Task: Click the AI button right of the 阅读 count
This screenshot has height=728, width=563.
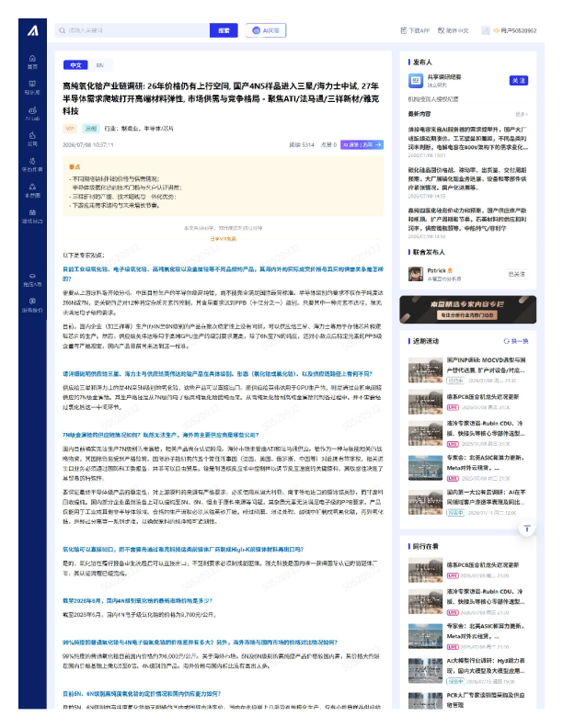Action: (x=362, y=145)
